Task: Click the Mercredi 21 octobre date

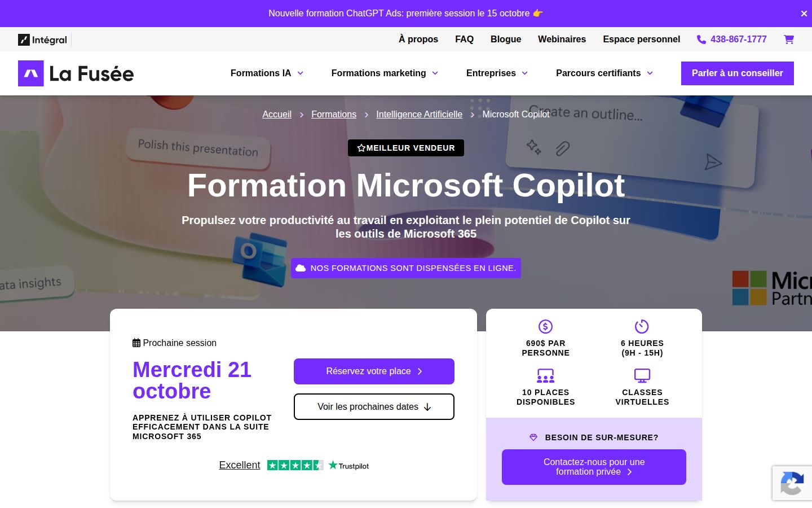Action: [192, 380]
